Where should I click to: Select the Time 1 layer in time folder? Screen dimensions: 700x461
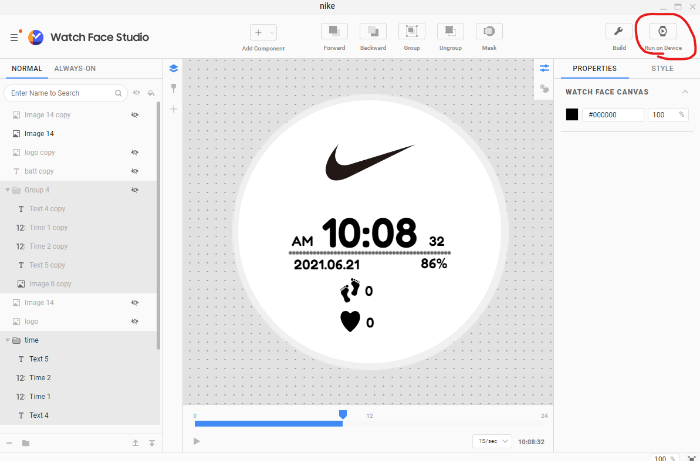(x=78, y=396)
